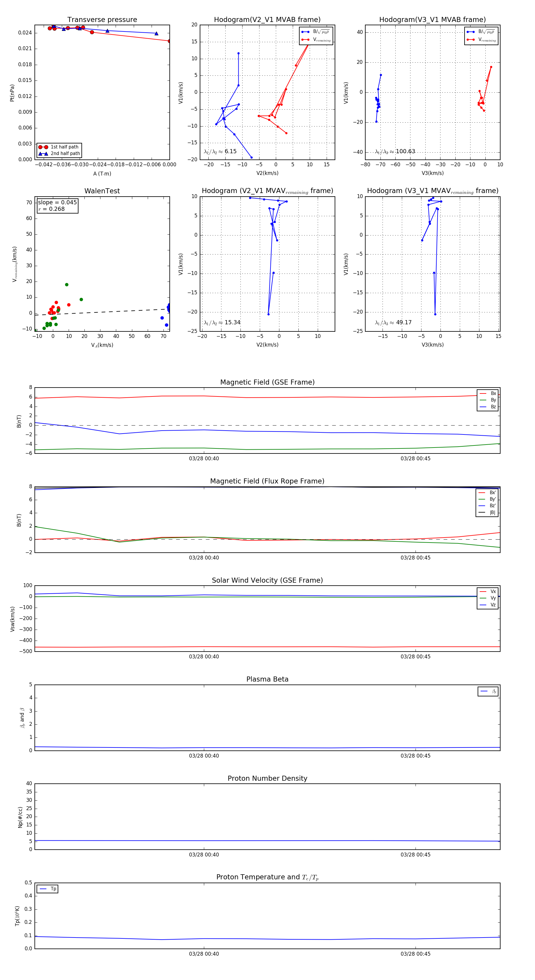Click the λ1/λ2 ≈ 6.15 annotation
Image resolution: width=535 pixels, height=980 pixels.
click(x=220, y=151)
